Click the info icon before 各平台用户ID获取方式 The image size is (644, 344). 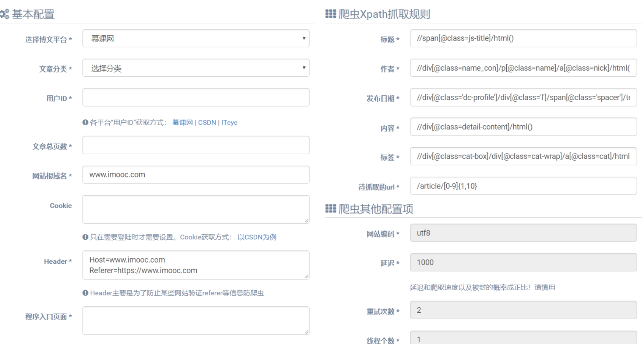coord(85,122)
